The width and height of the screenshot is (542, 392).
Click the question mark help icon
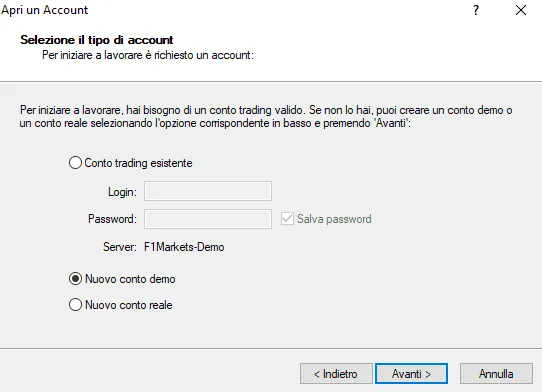[476, 10]
